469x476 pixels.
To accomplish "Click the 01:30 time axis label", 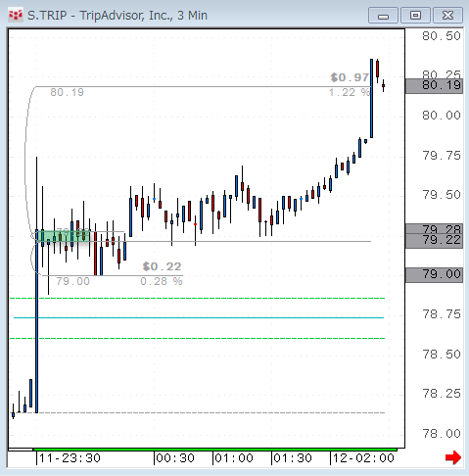I will (x=293, y=458).
